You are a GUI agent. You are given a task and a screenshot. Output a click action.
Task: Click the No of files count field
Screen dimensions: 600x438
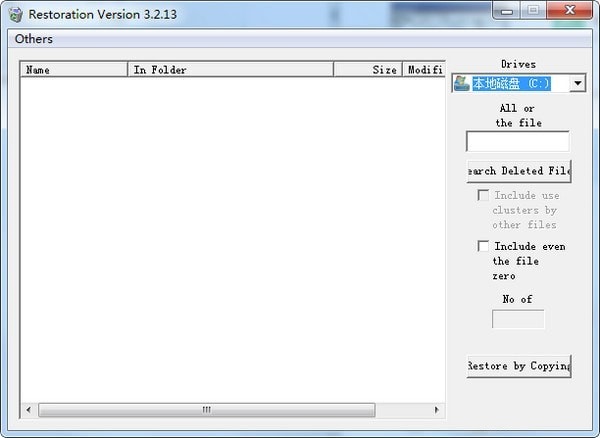[x=518, y=319]
